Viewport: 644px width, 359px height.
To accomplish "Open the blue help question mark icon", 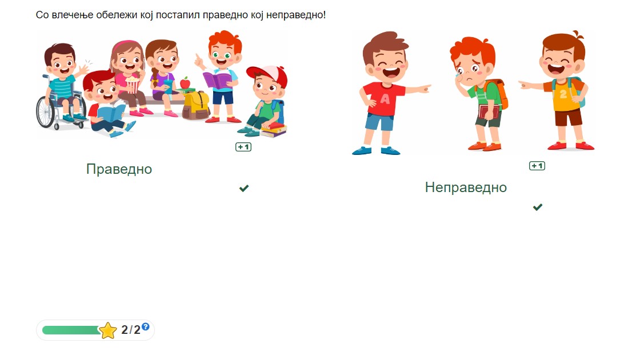I will (x=145, y=327).
